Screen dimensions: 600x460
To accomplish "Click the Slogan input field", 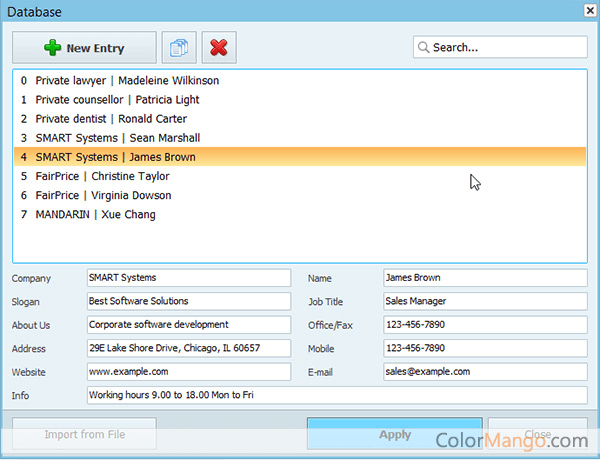I will click(188, 301).
